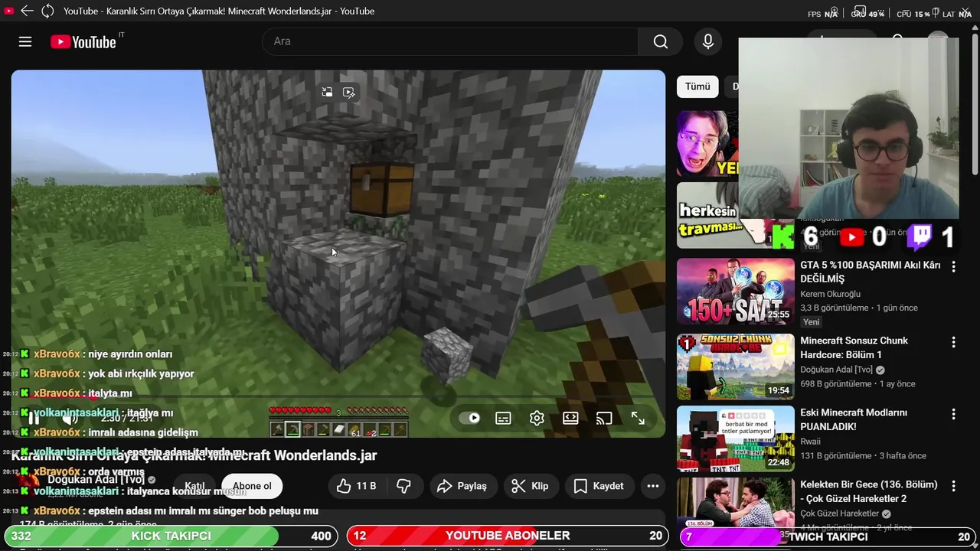Viewport: 980px width, 551px height.
Task: Open options menu for Eski Minecraft Modlarını
Action: coord(953,414)
